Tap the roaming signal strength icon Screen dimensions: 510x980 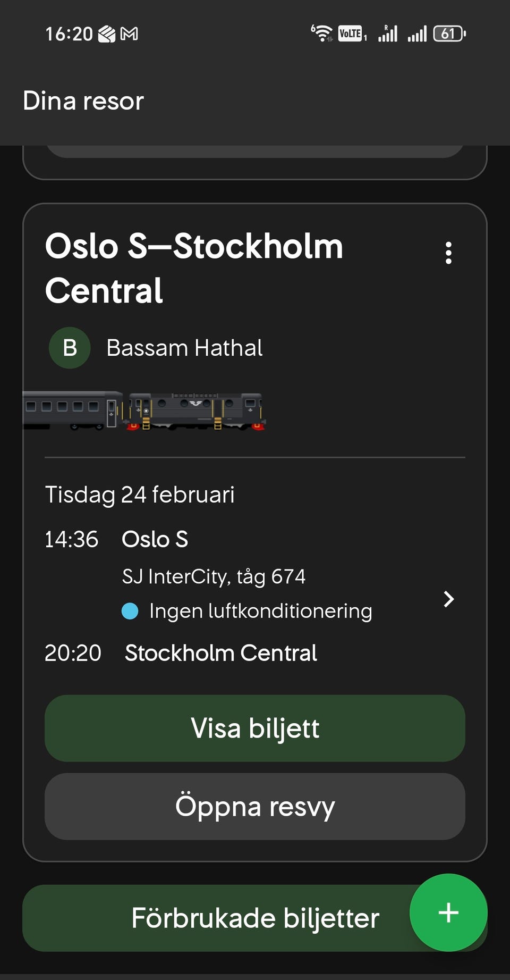(x=388, y=33)
